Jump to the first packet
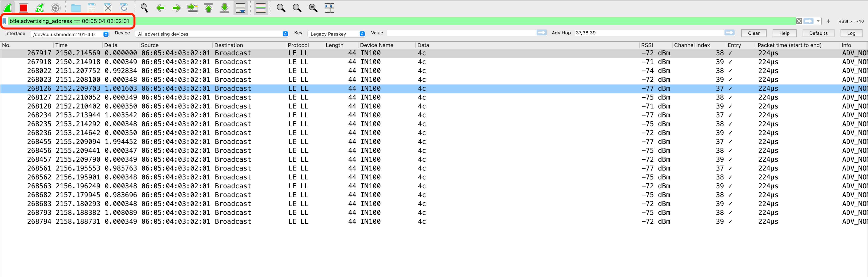The width and height of the screenshot is (868, 277). [x=208, y=8]
